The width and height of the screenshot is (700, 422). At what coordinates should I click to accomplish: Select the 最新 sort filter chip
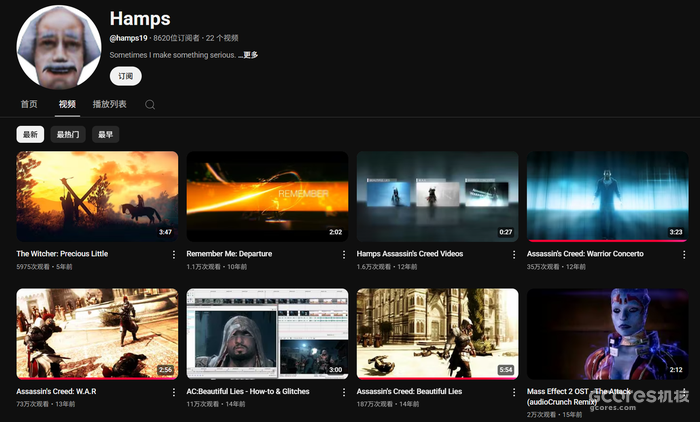click(30, 134)
